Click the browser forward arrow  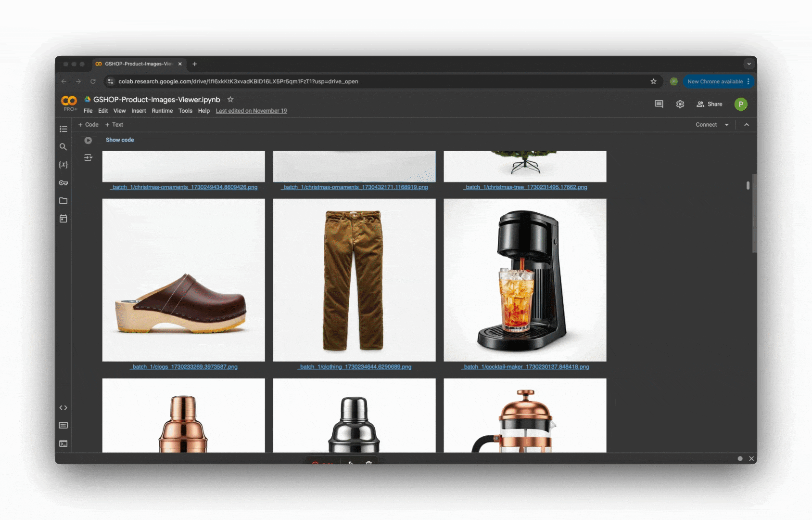[78, 81]
